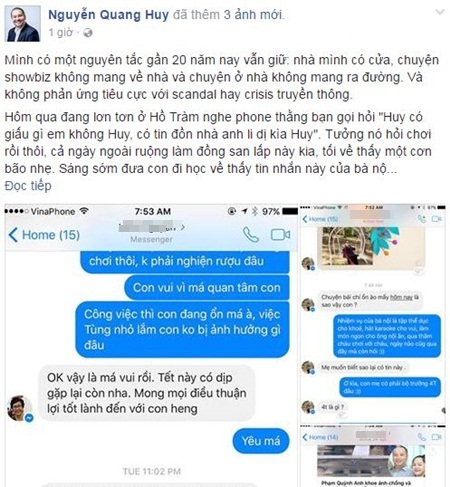Open third screenshot showing Phạm Quỳnh Anh article
This screenshot has height=487, width=450.
(373, 456)
